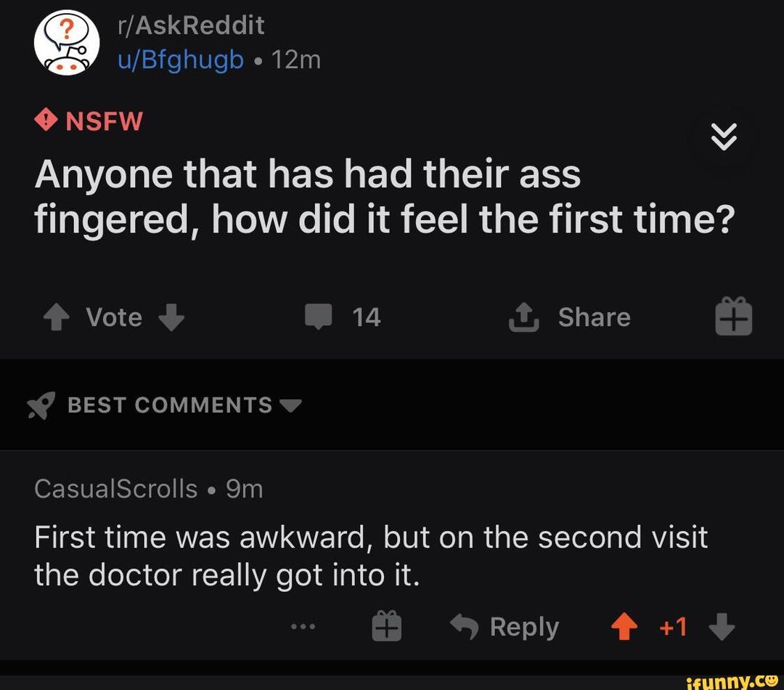Tap the +1 vote count on the comment

[672, 626]
